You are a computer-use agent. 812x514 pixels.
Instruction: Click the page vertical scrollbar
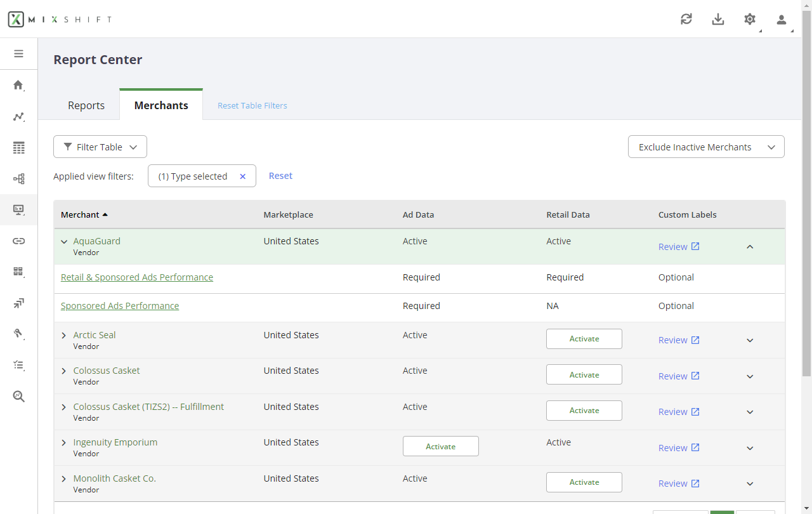[806, 190]
